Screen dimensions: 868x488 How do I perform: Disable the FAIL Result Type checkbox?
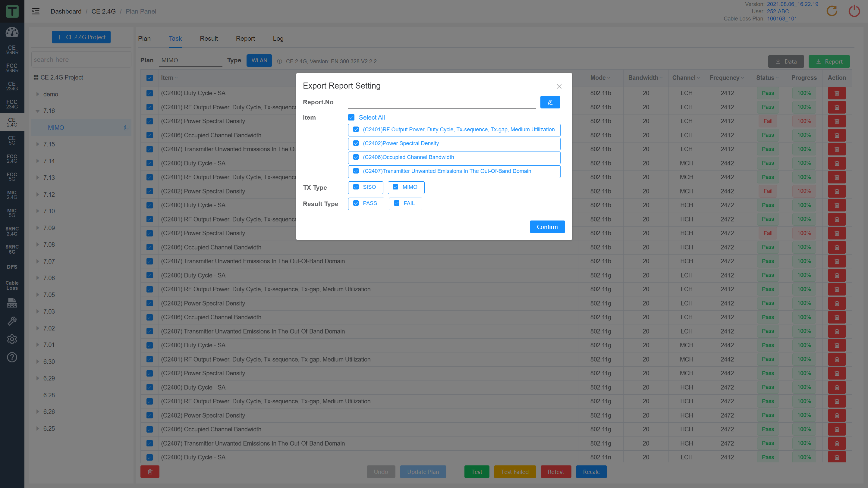[x=396, y=203]
